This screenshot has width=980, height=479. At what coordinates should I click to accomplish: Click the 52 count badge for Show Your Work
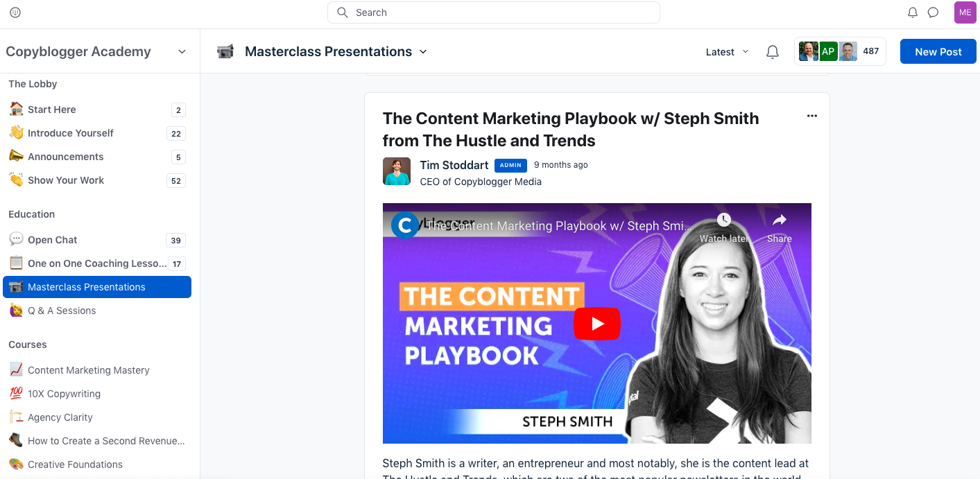click(176, 181)
